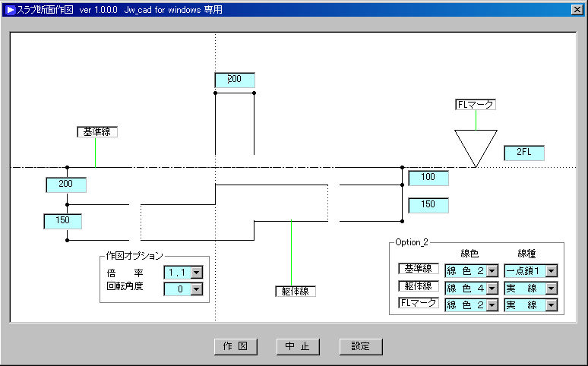This screenshot has width=588, height=366.
Task: Select the 100 dimension input field
Action: [428, 178]
